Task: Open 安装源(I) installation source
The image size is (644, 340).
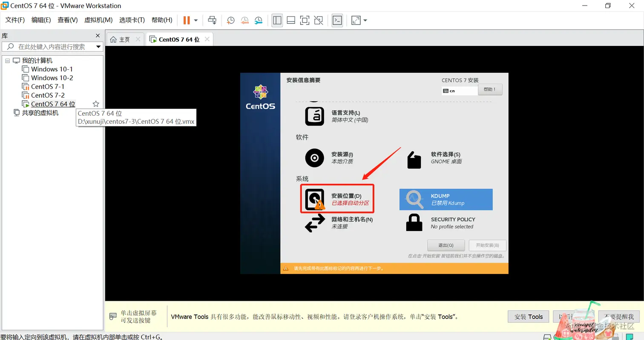Action: [329, 158]
